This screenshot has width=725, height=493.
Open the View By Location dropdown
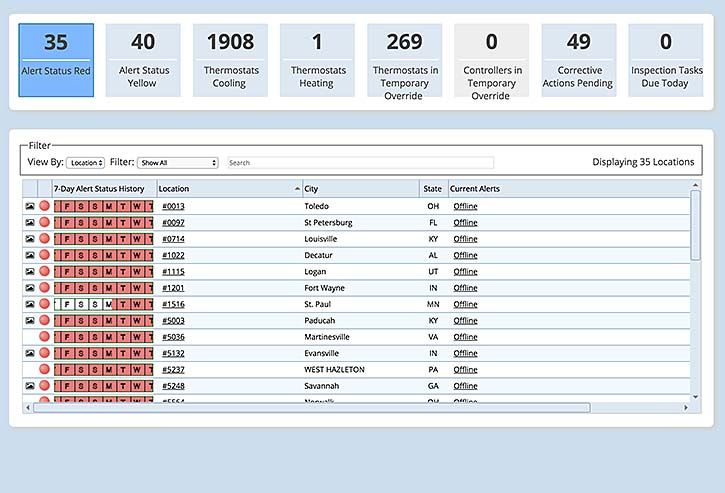pyautogui.click(x=86, y=163)
